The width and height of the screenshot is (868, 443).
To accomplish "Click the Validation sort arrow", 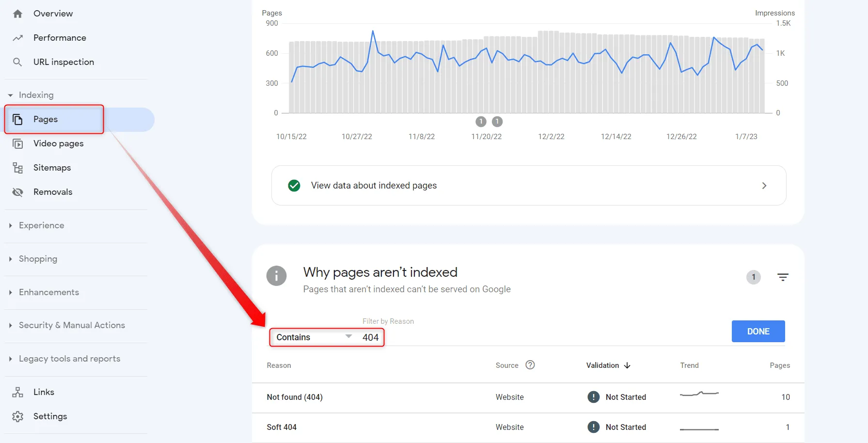I will coord(627,365).
